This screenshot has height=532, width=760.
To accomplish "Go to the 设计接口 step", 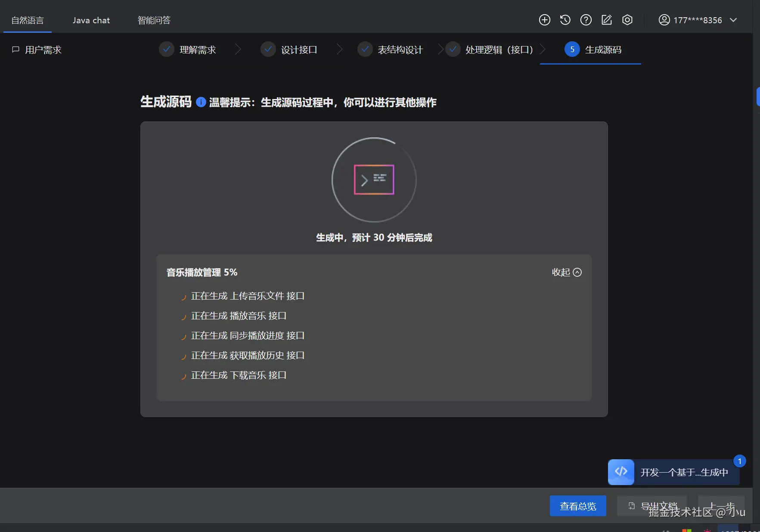I will (289, 49).
